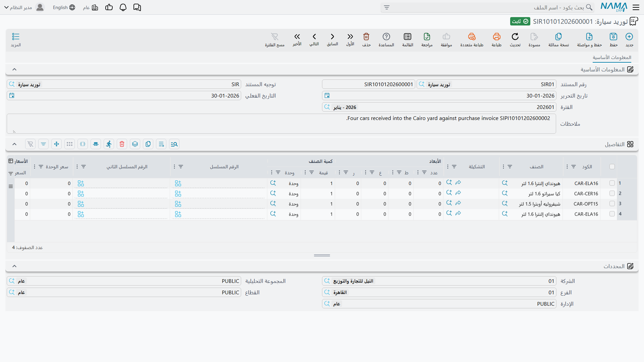Refresh the record using تحديث icon

coord(515,37)
